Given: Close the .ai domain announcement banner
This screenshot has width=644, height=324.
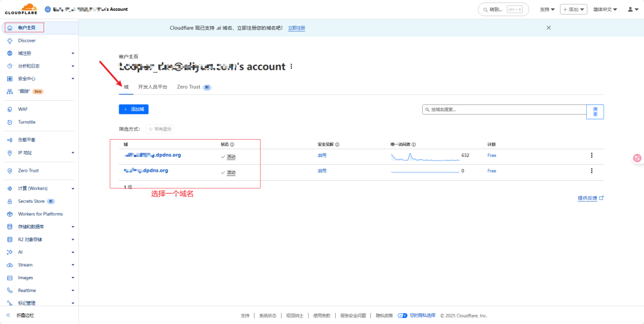Looking at the screenshot, I should pyautogui.click(x=549, y=27).
